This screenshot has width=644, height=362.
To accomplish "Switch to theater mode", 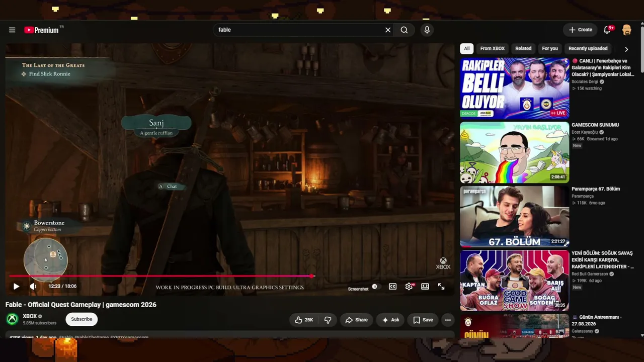I will click(x=425, y=287).
